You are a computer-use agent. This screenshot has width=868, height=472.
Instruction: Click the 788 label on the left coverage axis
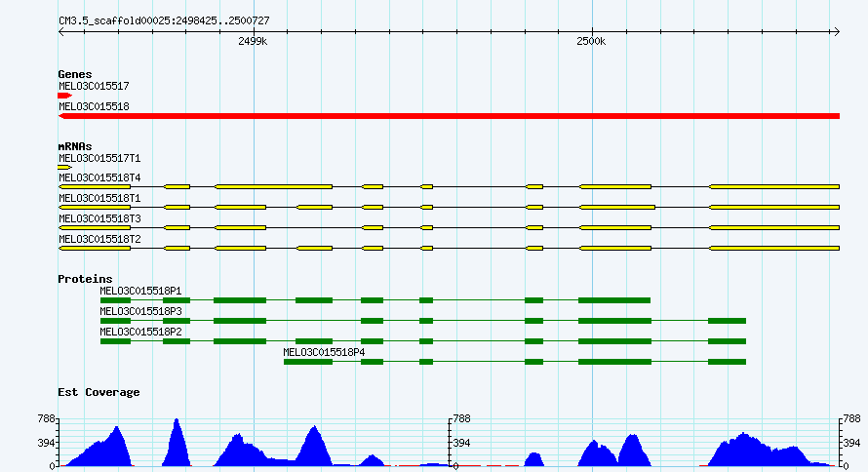click(47, 419)
